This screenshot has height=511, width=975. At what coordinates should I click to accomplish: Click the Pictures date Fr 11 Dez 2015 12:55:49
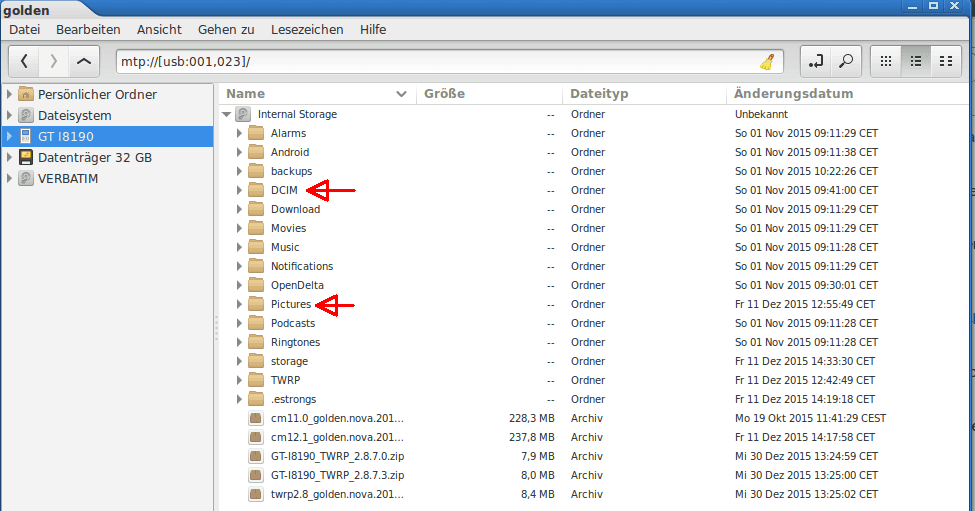tap(805, 304)
